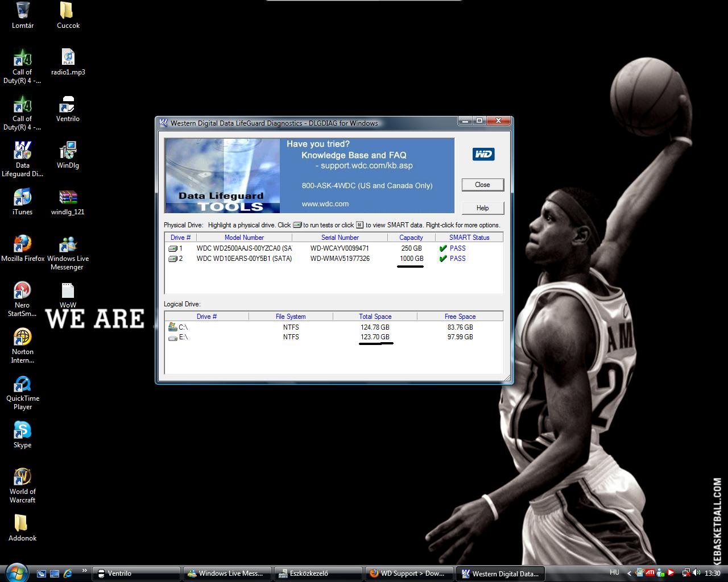728x582 pixels.
Task: Click 124.78 GB total space value
Action: (375, 327)
